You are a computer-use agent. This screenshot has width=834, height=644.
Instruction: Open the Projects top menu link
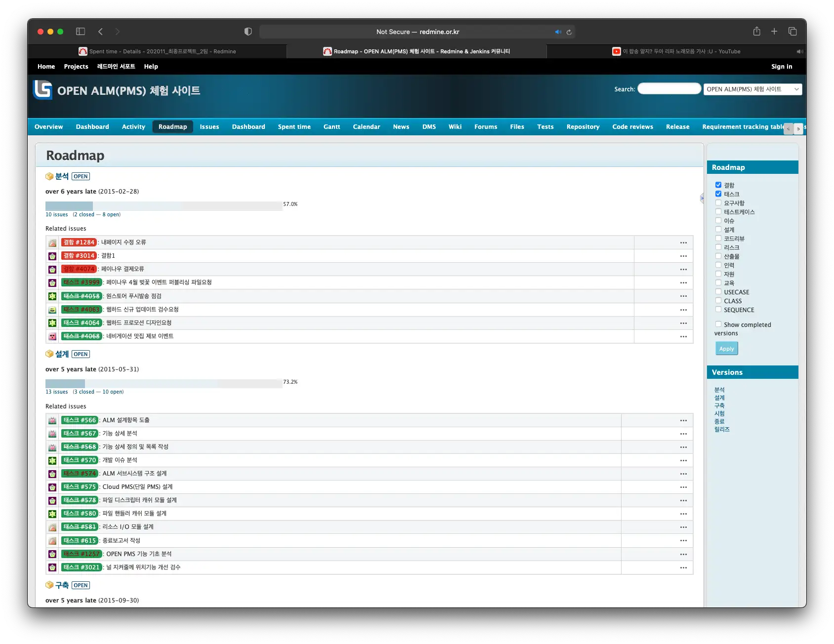tap(76, 67)
